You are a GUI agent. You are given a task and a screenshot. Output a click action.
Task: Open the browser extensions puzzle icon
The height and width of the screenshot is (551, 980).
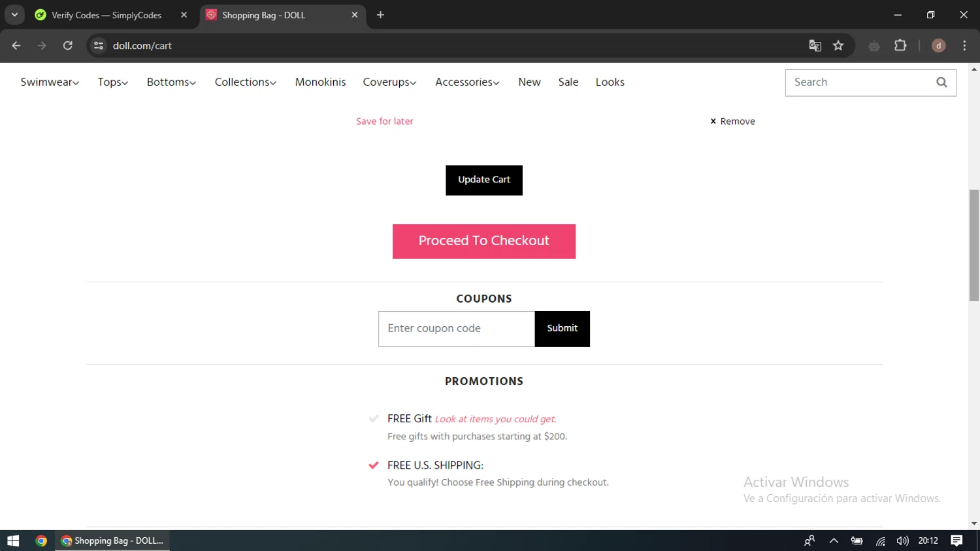[x=900, y=46]
